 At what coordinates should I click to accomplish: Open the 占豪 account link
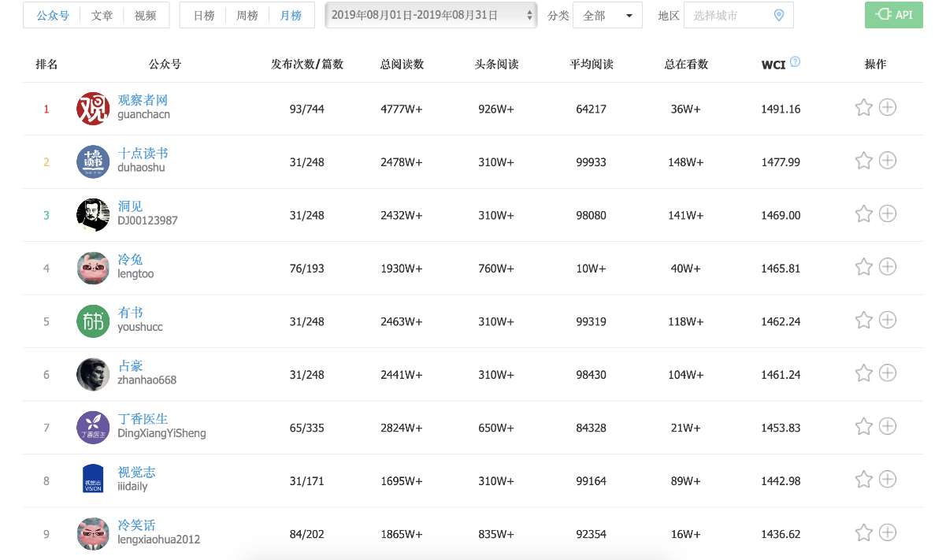point(130,365)
